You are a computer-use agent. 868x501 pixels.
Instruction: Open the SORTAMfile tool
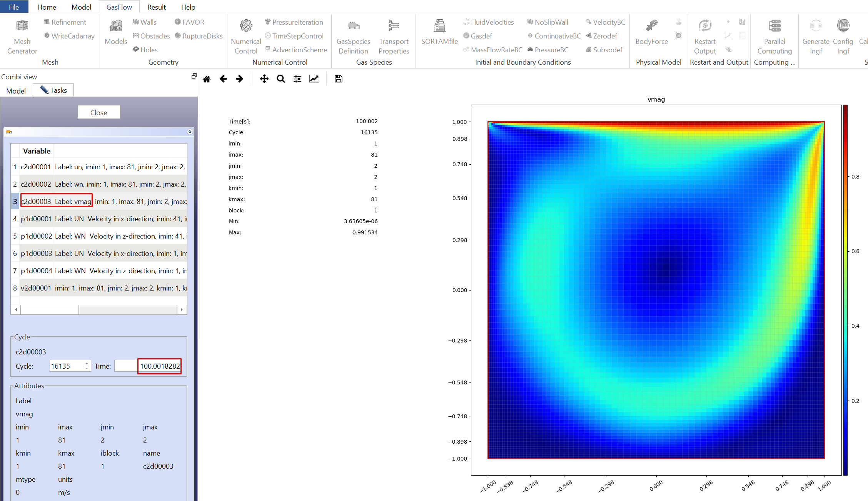pos(439,32)
